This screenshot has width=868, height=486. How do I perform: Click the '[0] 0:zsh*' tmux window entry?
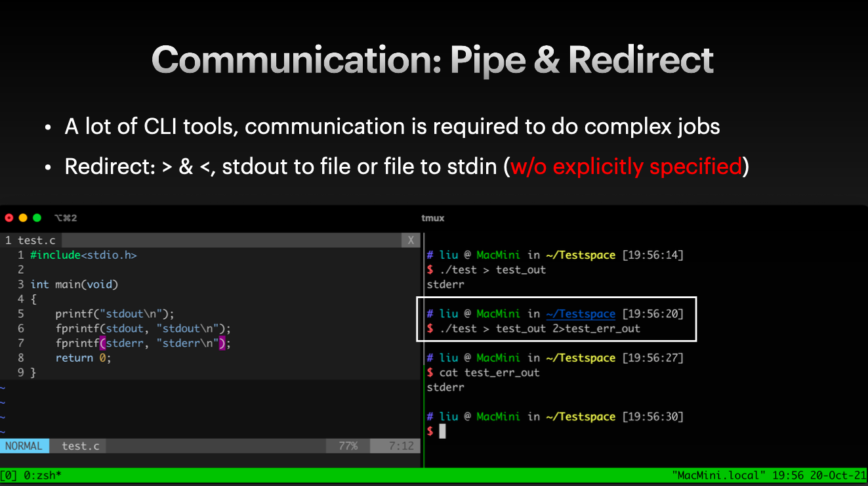coord(31,474)
